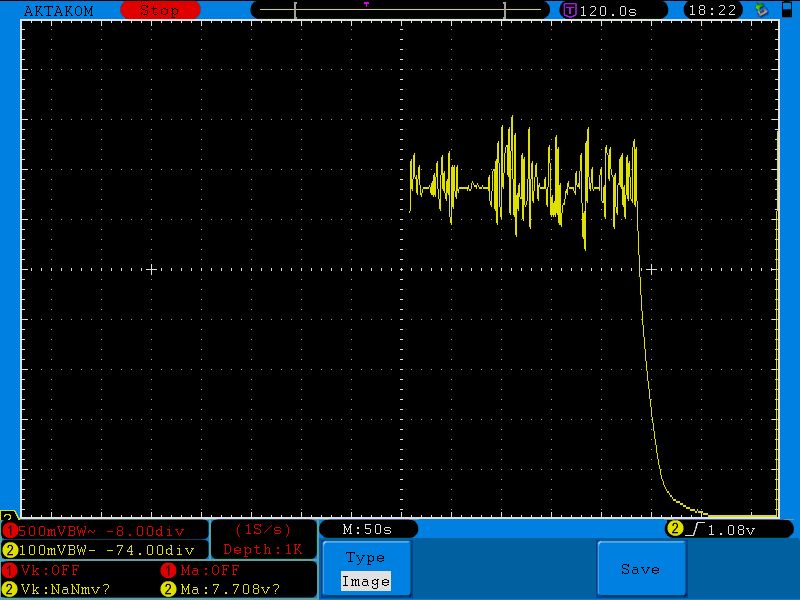Image resolution: width=800 pixels, height=600 pixels.
Task: Click the channel 1 red circle icon
Action: point(10,531)
